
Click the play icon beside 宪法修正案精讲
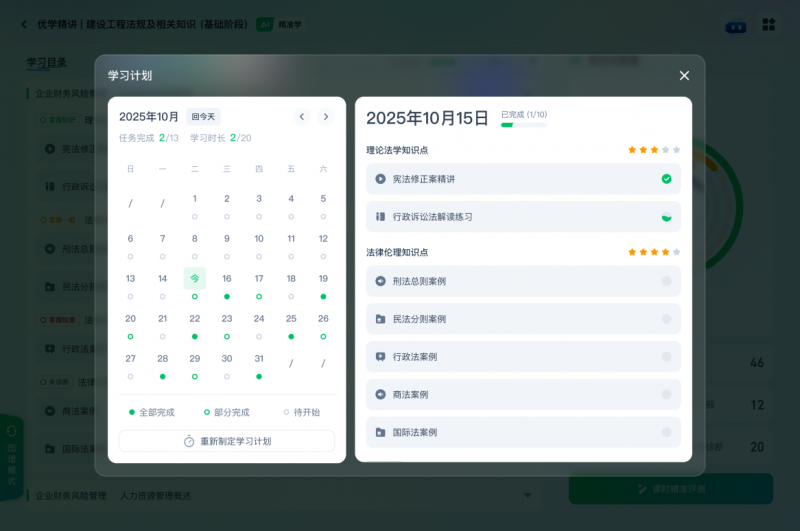click(x=380, y=179)
